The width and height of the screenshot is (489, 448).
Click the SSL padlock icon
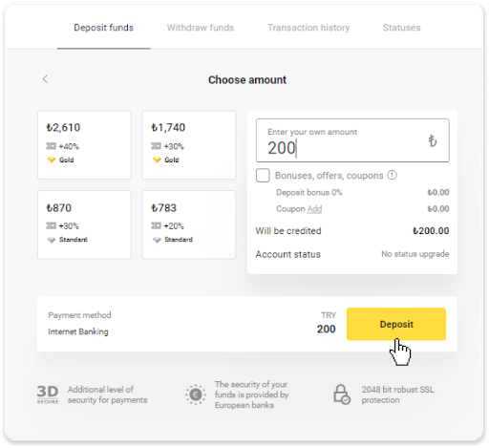342,395
